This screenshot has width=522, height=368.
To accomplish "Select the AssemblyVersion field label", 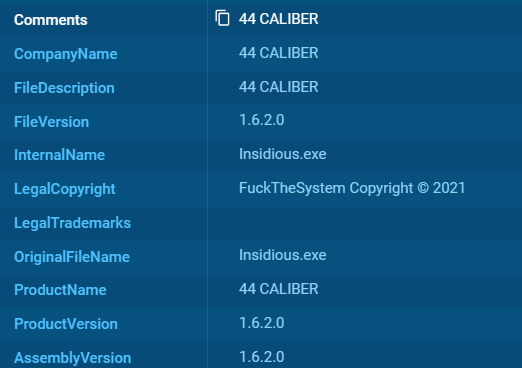I will tap(73, 358).
